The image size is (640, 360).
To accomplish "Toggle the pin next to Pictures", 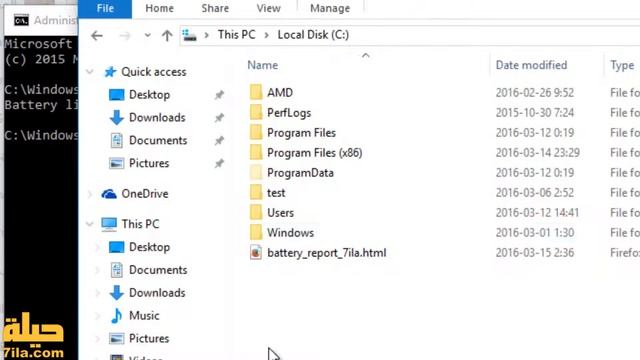I will [219, 164].
